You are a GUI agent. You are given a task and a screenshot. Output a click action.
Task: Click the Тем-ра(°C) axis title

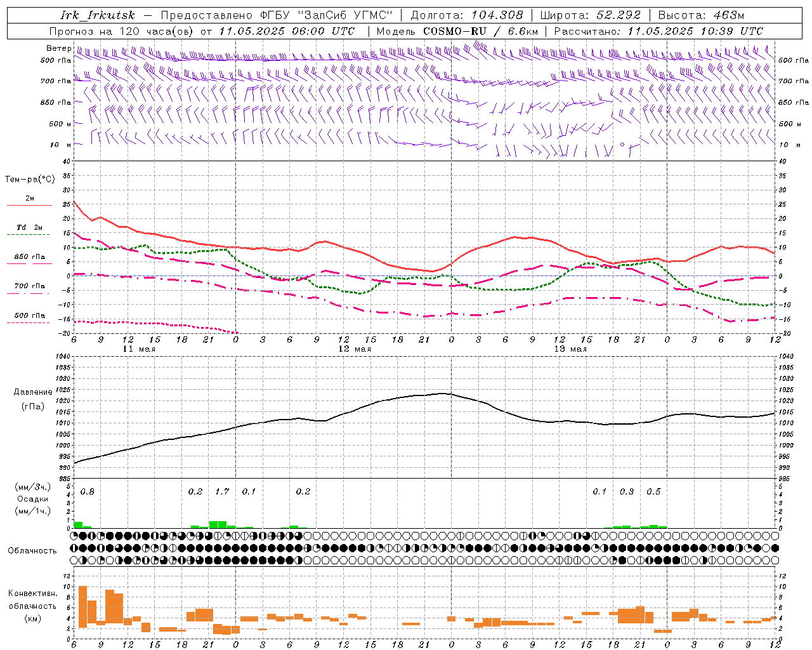[30, 180]
